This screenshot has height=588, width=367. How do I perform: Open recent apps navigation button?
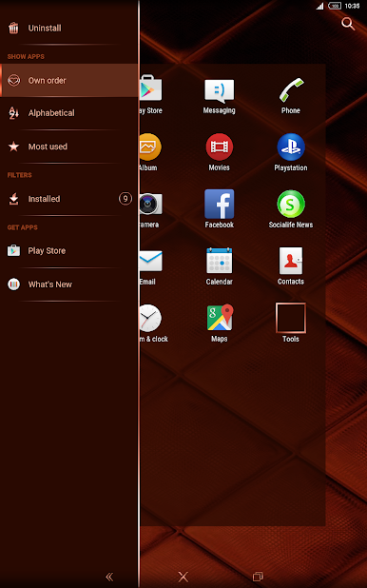pyautogui.click(x=258, y=577)
